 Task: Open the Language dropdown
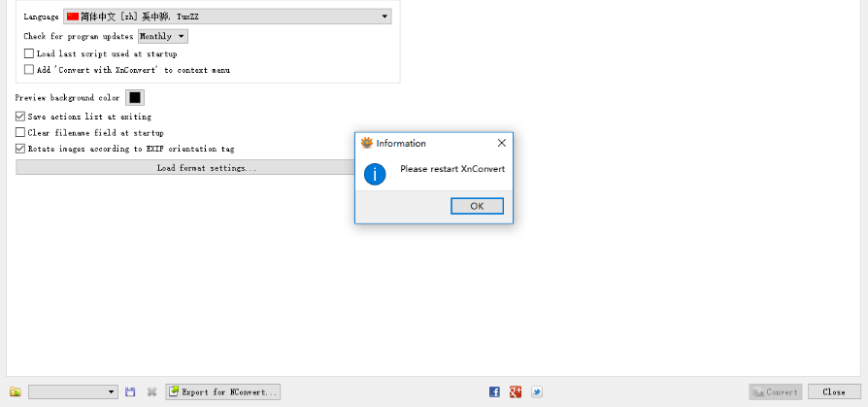pos(227,17)
